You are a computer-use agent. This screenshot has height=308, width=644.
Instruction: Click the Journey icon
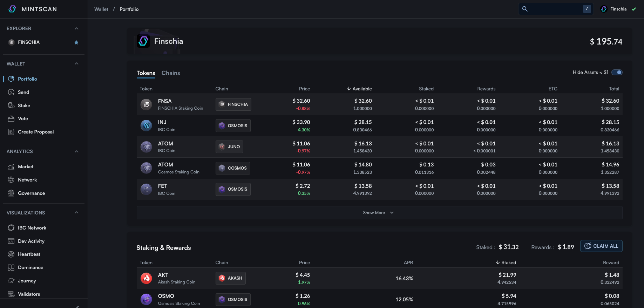(11, 281)
